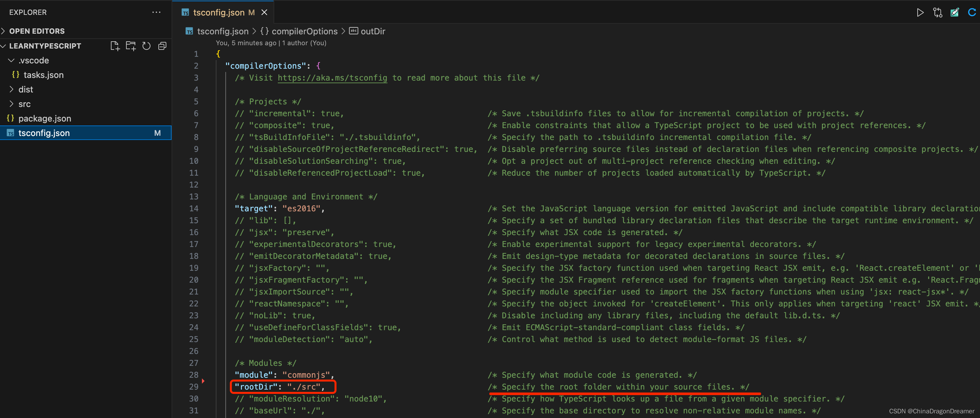Viewport: 980px width, 418px height.
Task: Refresh the explorer file tree
Action: pyautogui.click(x=147, y=46)
